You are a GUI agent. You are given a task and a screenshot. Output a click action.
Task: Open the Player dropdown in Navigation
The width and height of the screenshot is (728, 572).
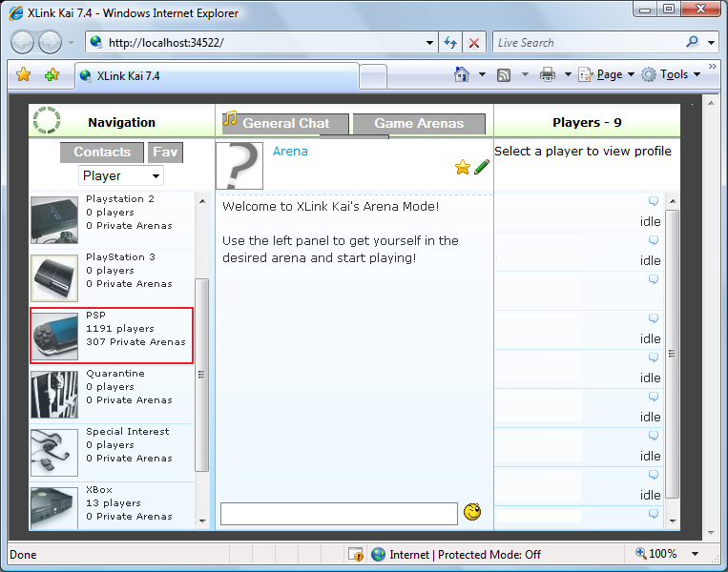tap(121, 175)
